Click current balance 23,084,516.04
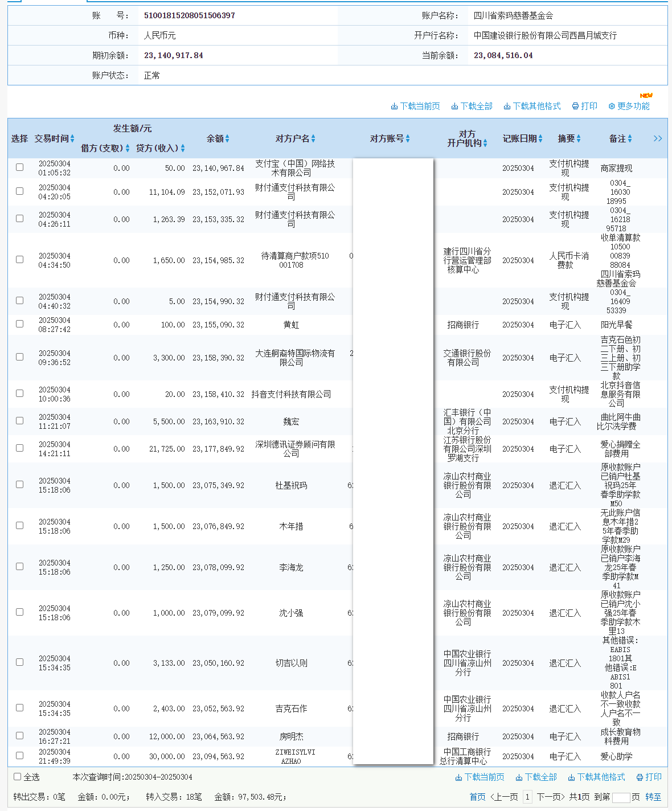Image resolution: width=672 pixels, height=811 pixels. (x=503, y=55)
